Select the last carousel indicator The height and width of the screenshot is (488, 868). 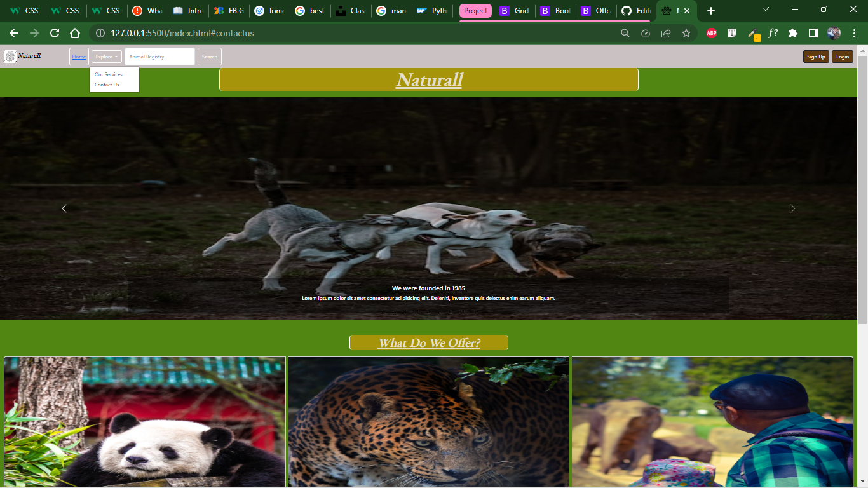coord(468,311)
